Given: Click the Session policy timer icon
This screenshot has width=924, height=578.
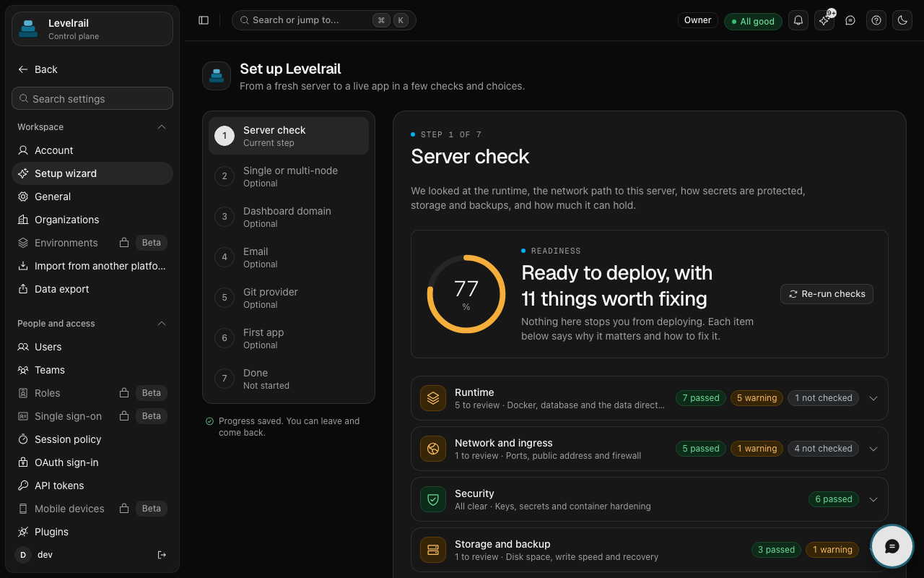Looking at the screenshot, I should [23, 439].
